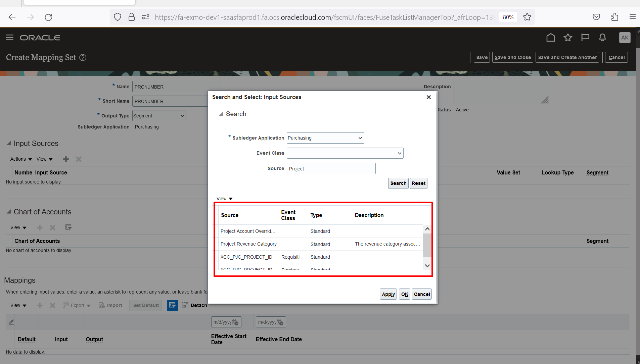Click the Favorites star icon in the header
This screenshot has height=364, width=640.
point(567,38)
